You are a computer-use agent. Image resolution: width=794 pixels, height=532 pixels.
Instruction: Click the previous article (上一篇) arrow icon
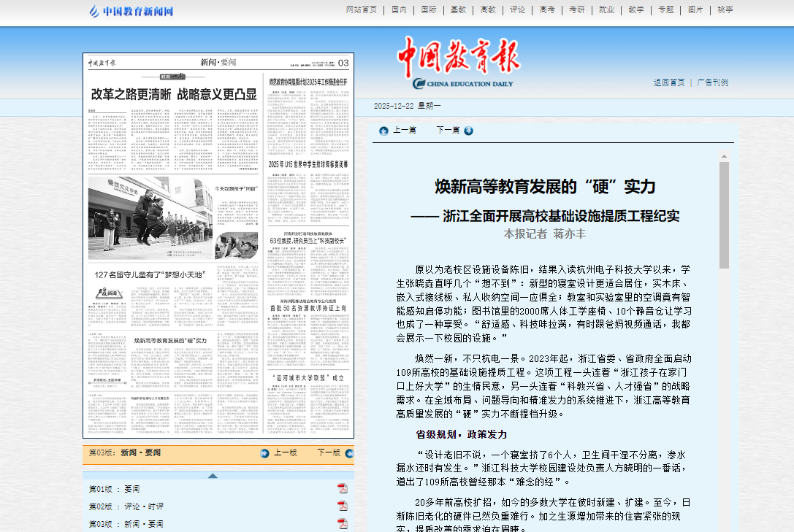[x=383, y=131]
